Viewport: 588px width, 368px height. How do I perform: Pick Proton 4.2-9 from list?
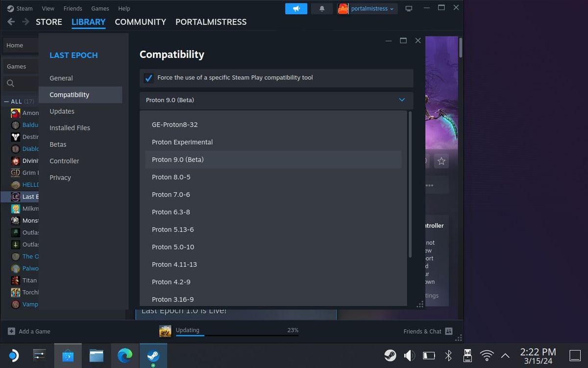273,282
